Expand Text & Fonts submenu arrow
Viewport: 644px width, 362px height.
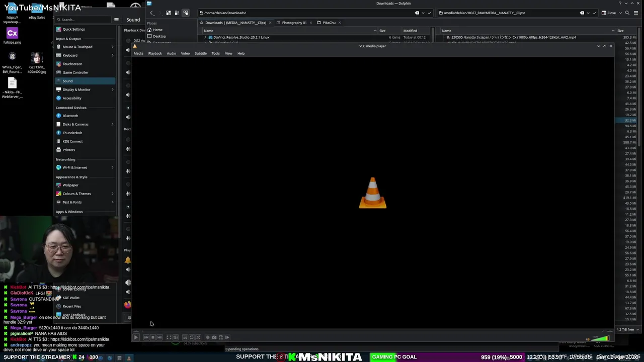(x=112, y=202)
